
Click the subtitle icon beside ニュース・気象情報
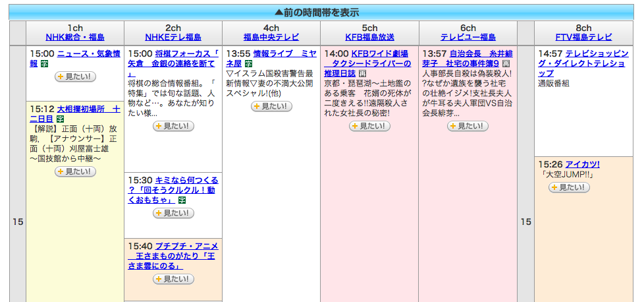click(45, 64)
